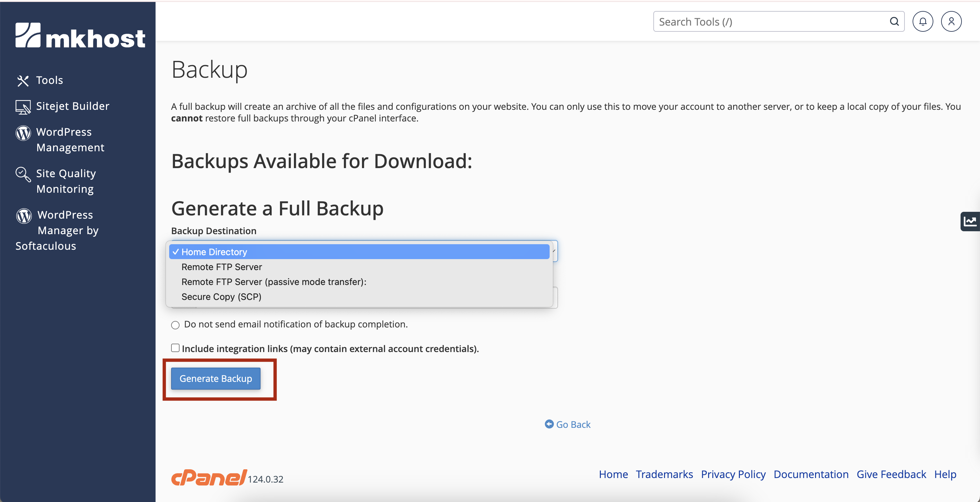
Task: Choose Home Directory in the destination list
Action: pyautogui.click(x=214, y=252)
